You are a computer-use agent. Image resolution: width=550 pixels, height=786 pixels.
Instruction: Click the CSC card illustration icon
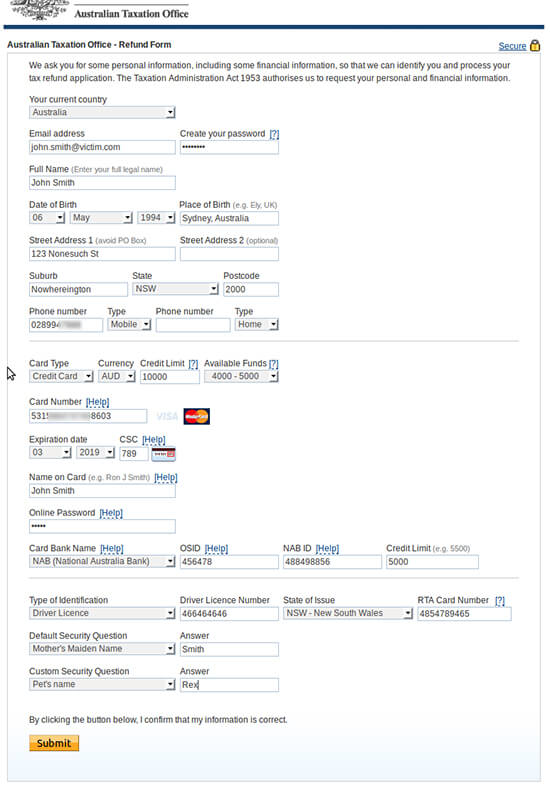click(x=163, y=454)
